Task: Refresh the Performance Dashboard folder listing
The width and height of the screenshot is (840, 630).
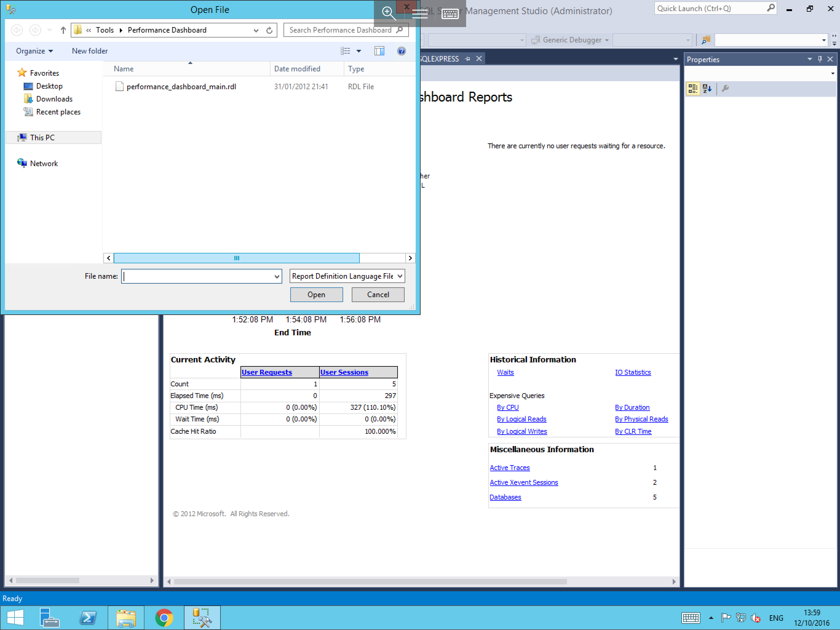Action: click(x=269, y=30)
